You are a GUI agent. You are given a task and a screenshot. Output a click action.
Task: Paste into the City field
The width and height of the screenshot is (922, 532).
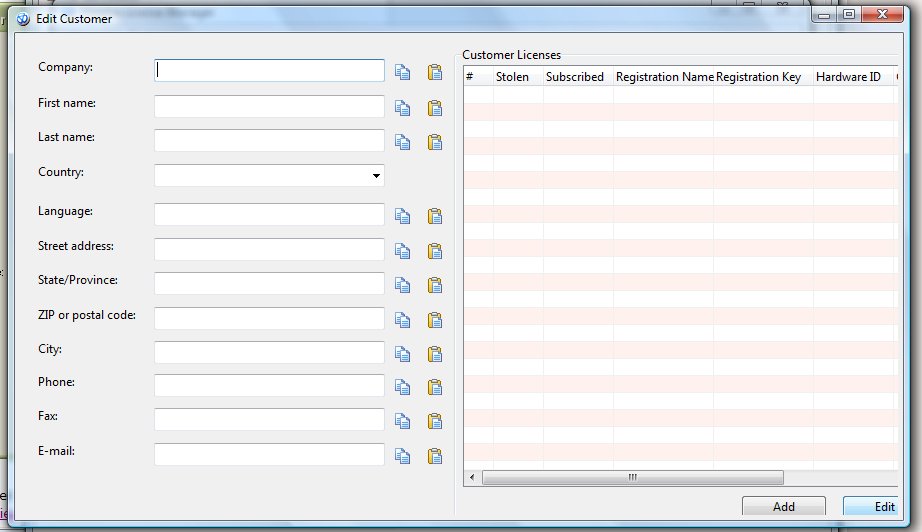(x=435, y=354)
